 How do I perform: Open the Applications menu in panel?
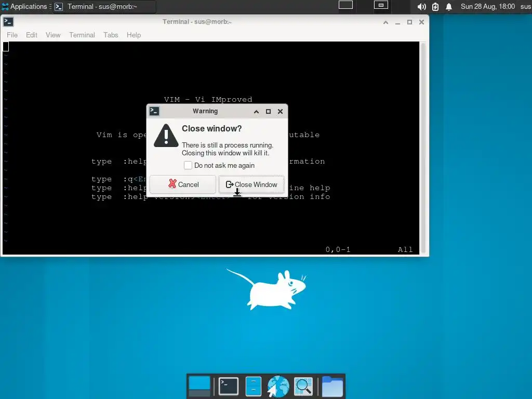pyautogui.click(x=26, y=6)
